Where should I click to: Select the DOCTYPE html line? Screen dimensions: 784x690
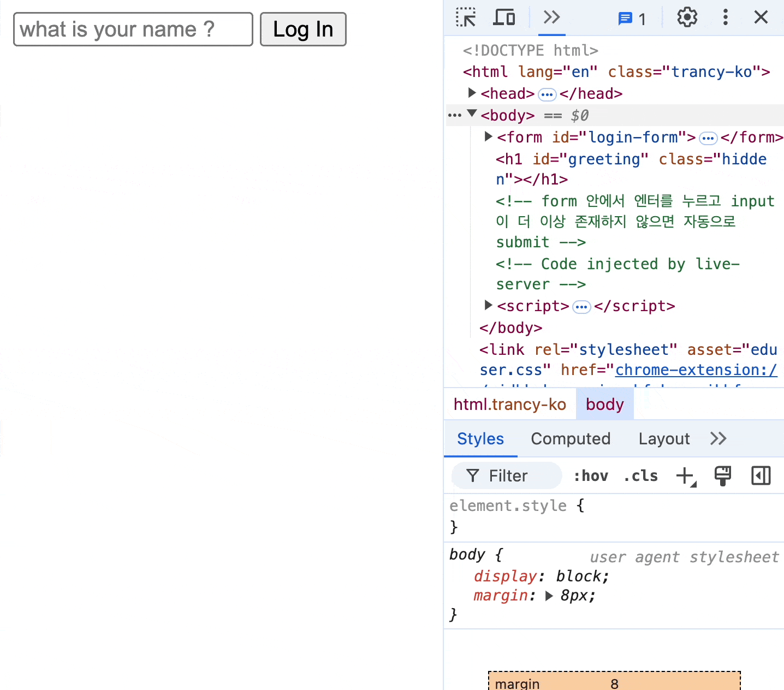[x=531, y=51]
